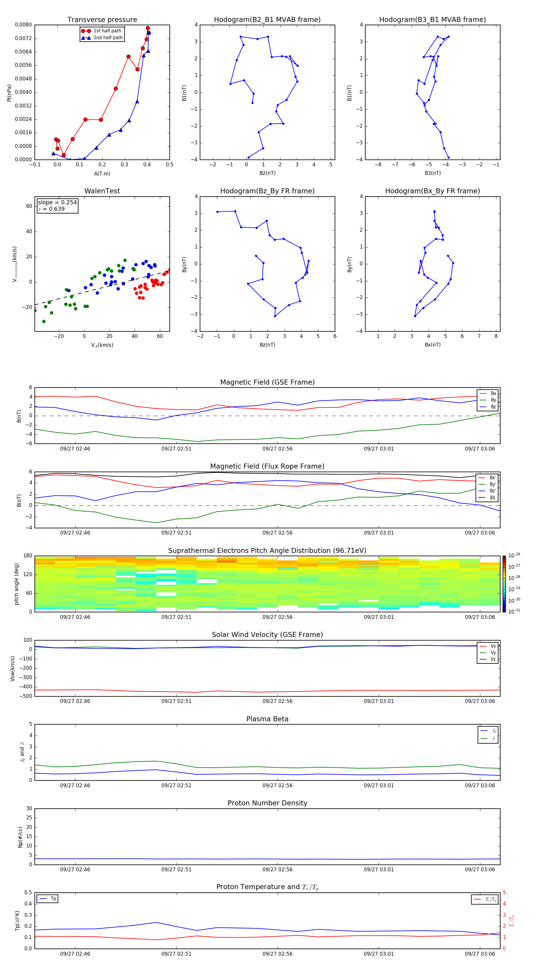Image resolution: width=535 pixels, height=980 pixels.
Task: Click the 'Bz(nT)' x-axis label
Action: (x=267, y=345)
